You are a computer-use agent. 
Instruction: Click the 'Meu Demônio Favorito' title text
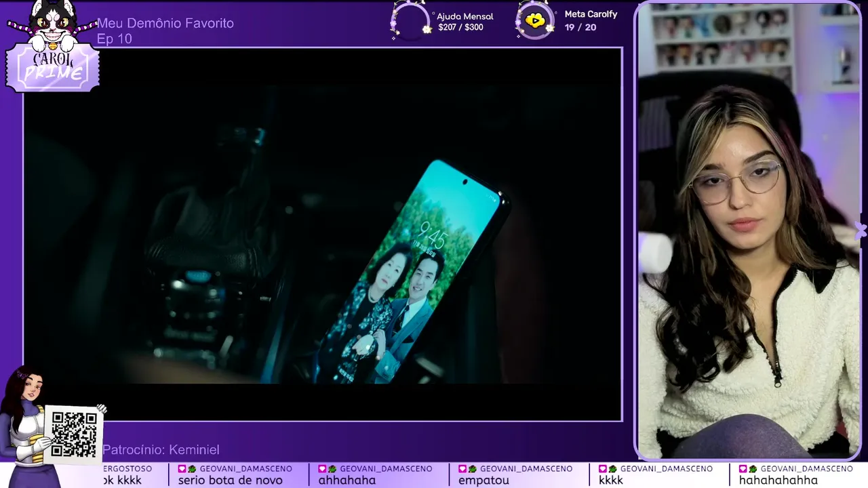tap(165, 23)
